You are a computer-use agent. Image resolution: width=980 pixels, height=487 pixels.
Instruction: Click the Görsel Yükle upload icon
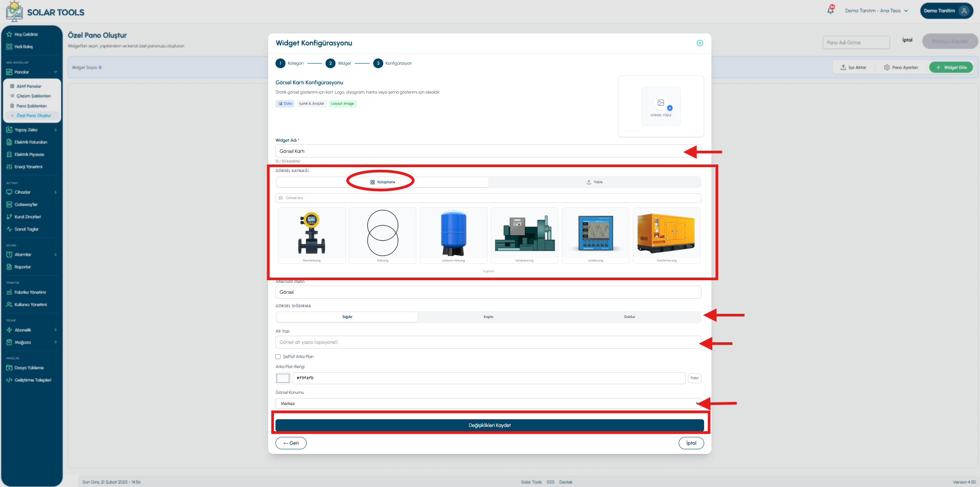(661, 103)
